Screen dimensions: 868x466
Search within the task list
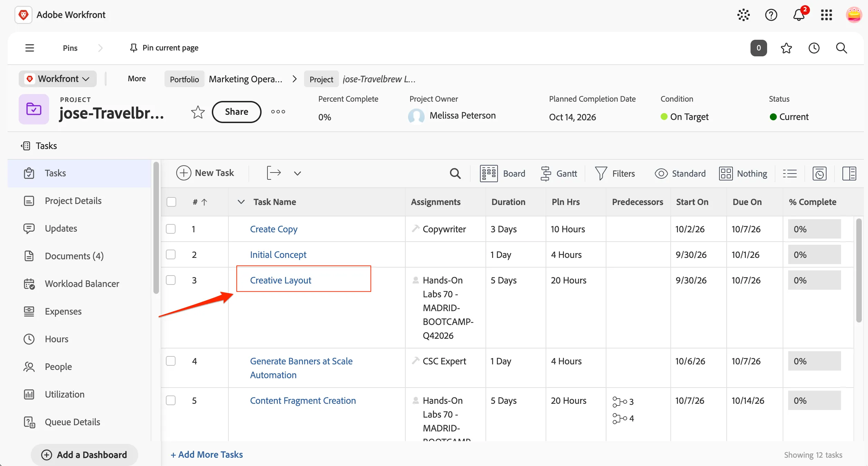[x=455, y=173]
